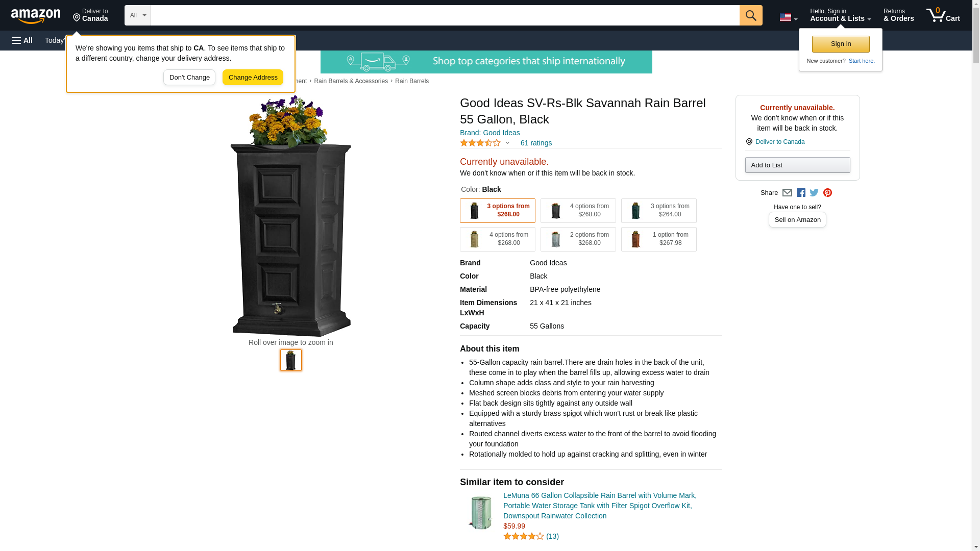Open the US flag language selector
The width and height of the screenshot is (980, 551).
788,17
